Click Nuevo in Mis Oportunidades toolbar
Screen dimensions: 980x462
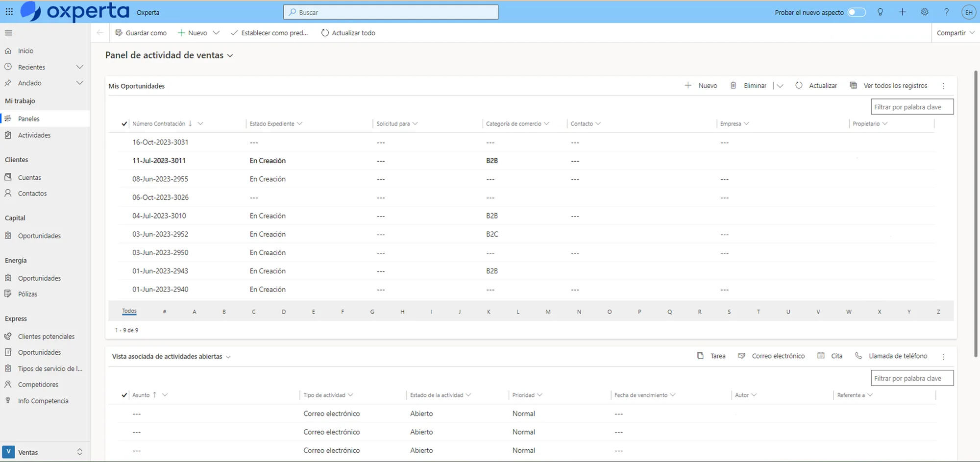[701, 86]
